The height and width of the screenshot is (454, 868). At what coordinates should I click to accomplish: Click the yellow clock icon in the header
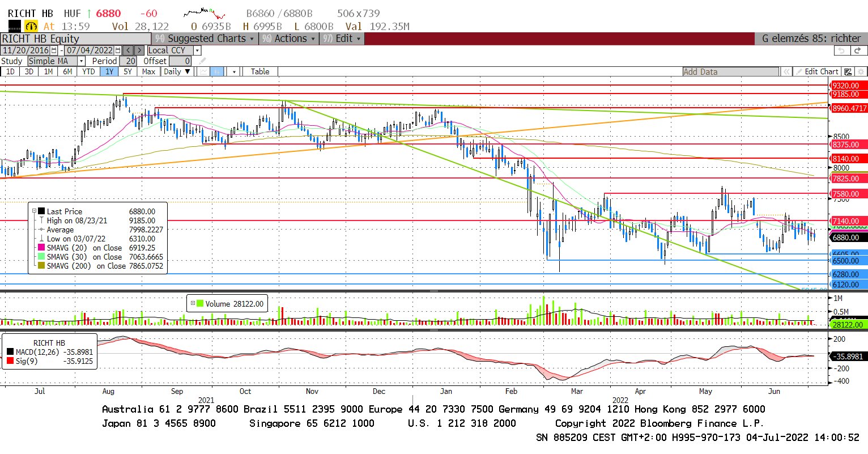[31, 26]
